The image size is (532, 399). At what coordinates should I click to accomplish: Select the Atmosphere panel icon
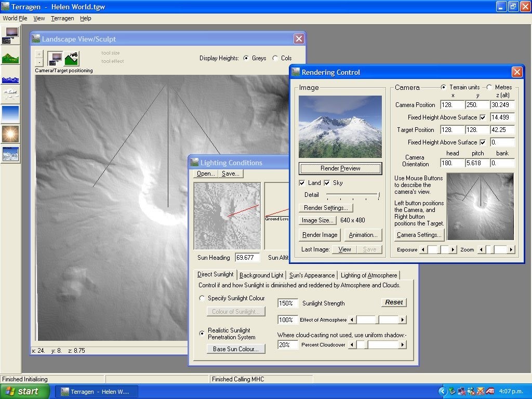[x=10, y=114]
